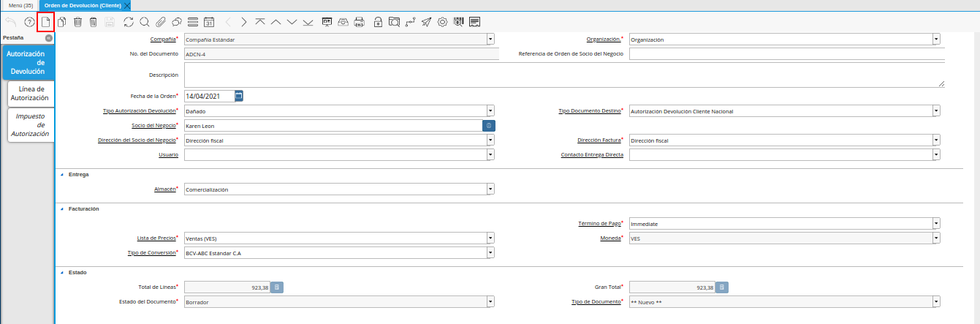Open the magnifier Lookup Record search
The height and width of the screenshot is (324, 980).
(144, 22)
